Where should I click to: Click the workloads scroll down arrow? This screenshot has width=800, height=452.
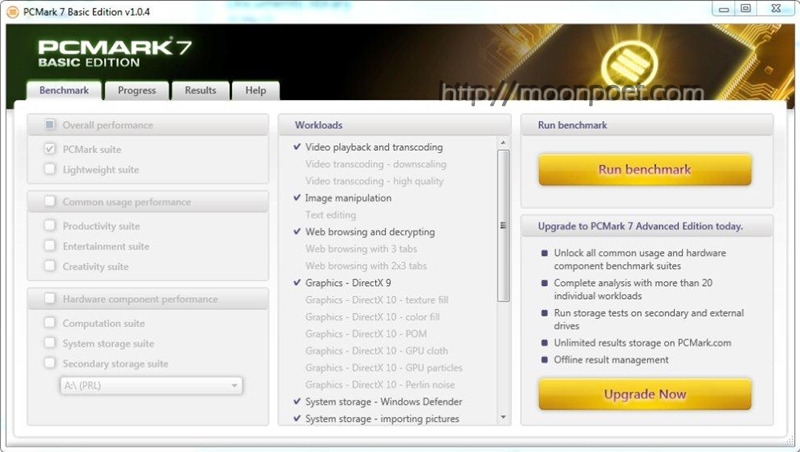[503, 418]
